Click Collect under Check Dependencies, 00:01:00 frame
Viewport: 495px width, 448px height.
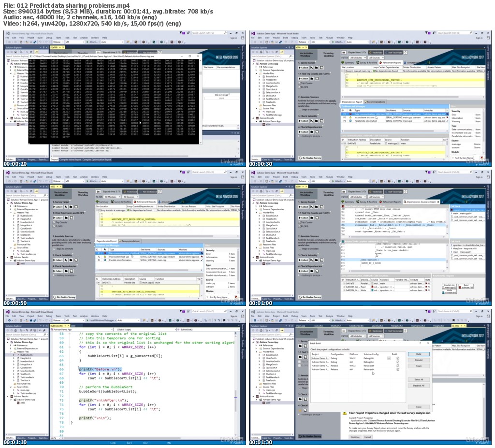point(303,271)
